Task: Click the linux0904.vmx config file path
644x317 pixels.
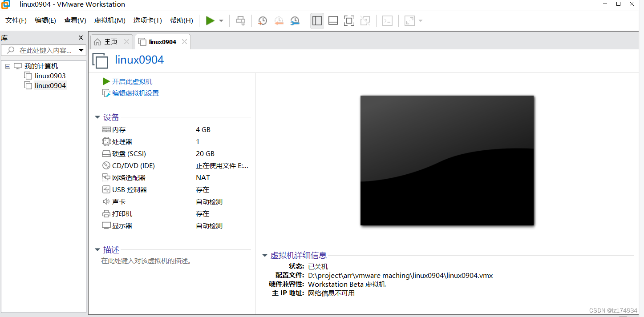Action: pyautogui.click(x=400, y=275)
